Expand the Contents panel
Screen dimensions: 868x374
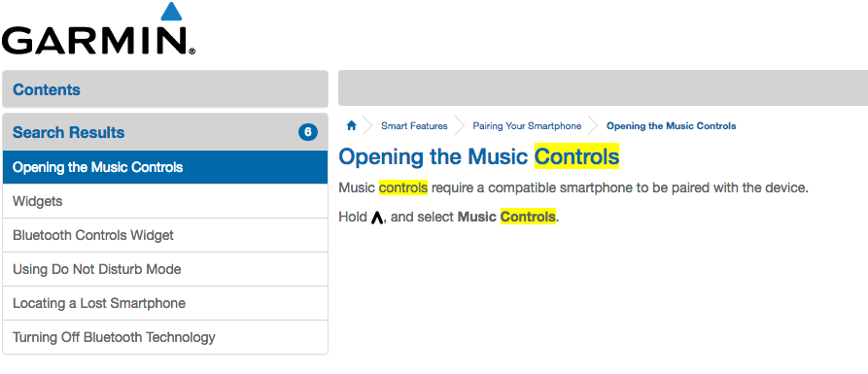tap(165, 89)
